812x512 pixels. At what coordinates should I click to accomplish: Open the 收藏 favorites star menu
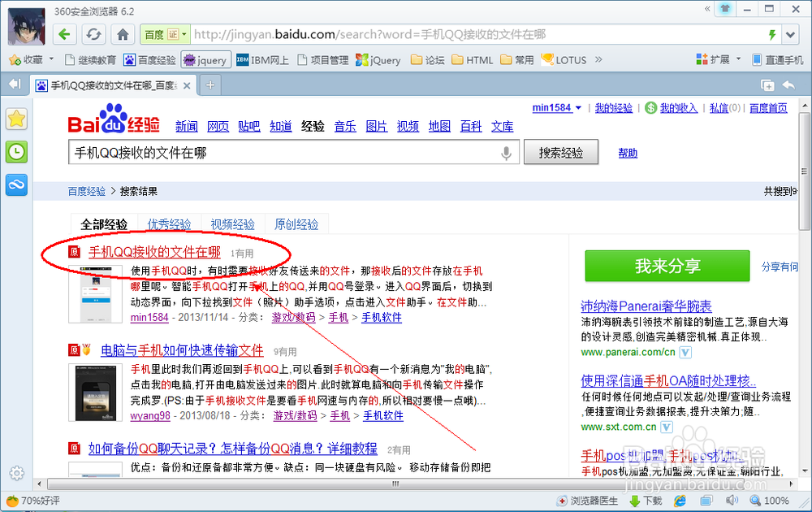(31, 60)
